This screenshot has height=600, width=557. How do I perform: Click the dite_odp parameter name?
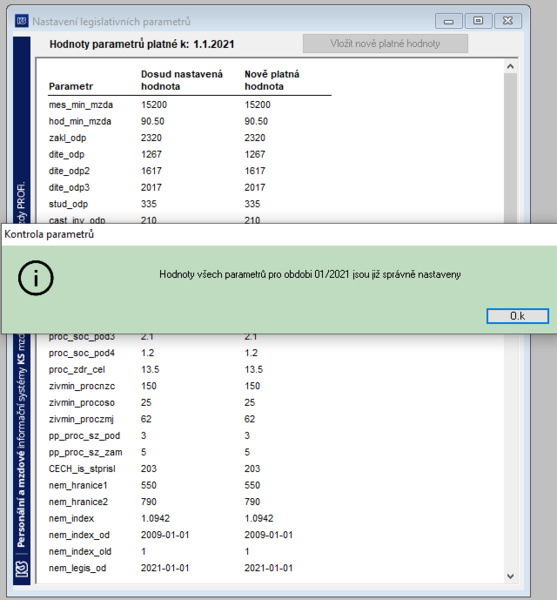(67, 154)
